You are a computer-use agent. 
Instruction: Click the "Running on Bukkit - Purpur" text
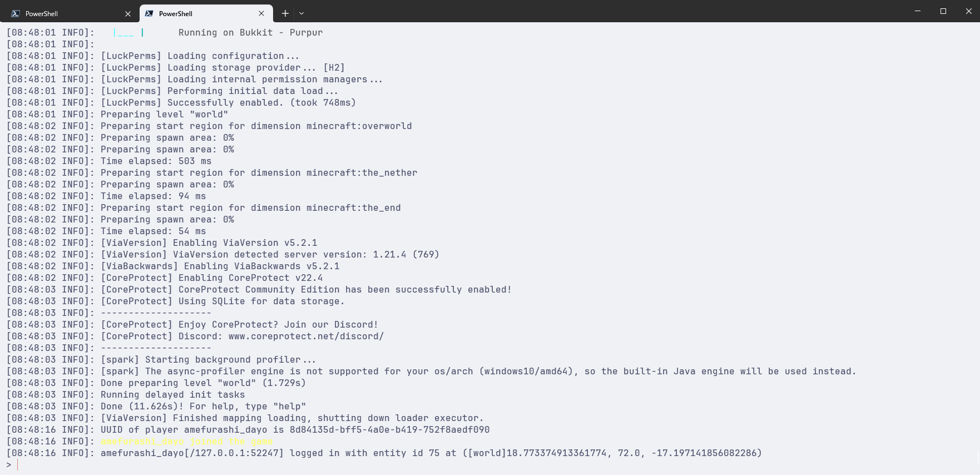pos(250,33)
